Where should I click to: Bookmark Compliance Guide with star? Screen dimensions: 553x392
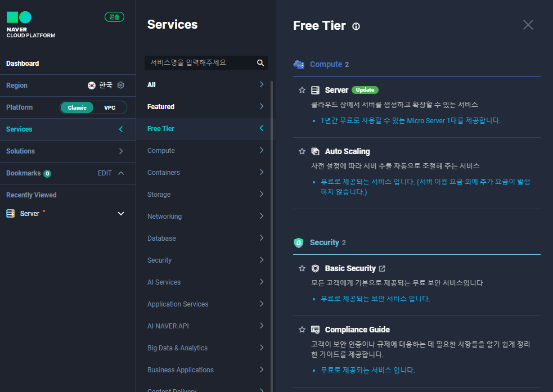[x=302, y=330]
